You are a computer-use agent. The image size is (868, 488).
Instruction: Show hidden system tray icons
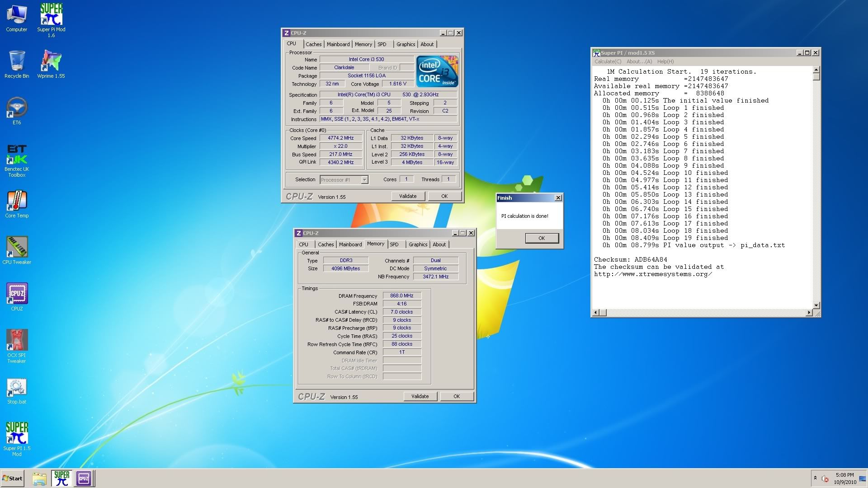pyautogui.click(x=815, y=478)
